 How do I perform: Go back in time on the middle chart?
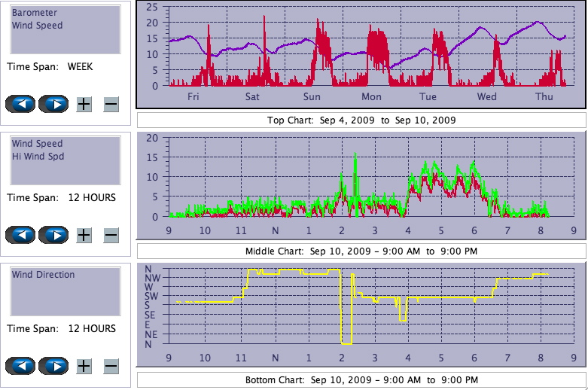(x=20, y=235)
